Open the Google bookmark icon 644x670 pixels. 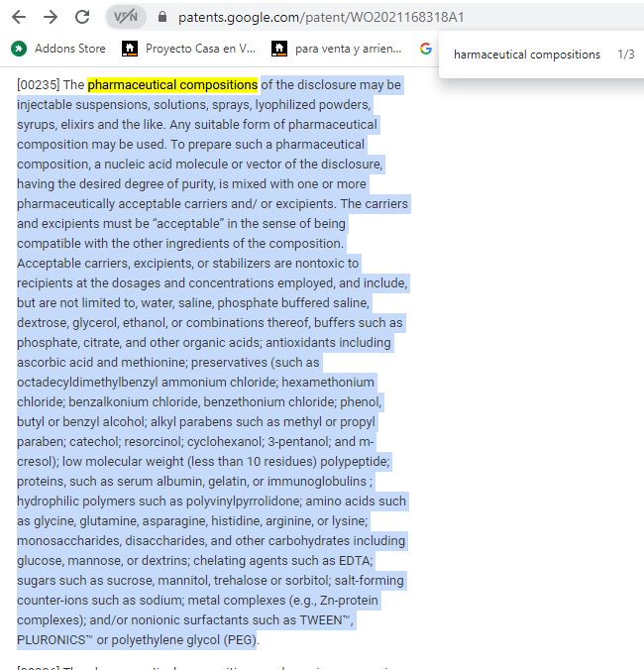point(426,49)
